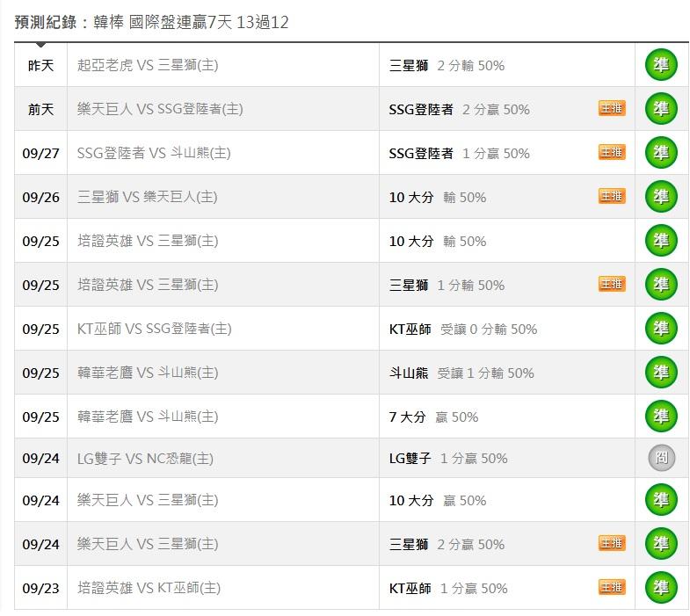Click the green 準 icon in the 09/23 row
This screenshot has height=616, width=690.
661,588
